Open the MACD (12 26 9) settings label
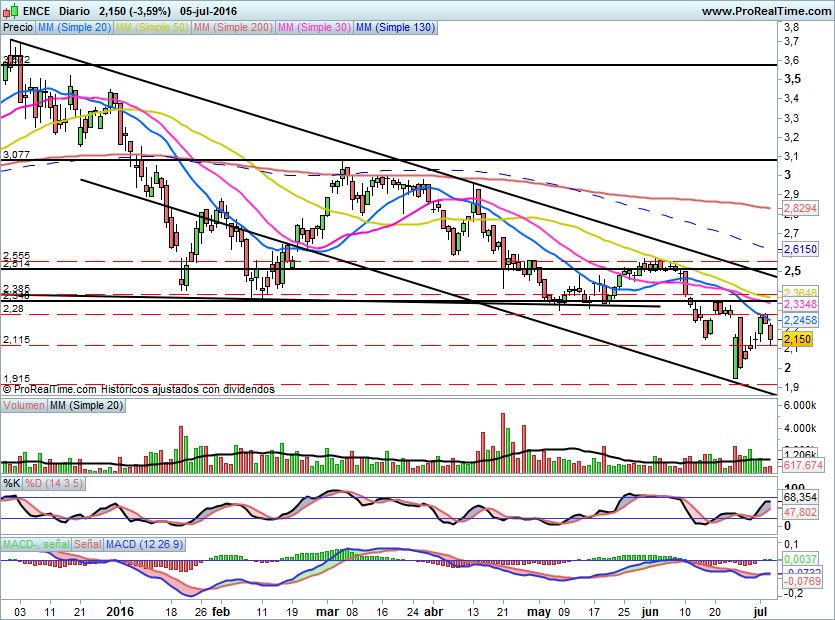 (144, 544)
